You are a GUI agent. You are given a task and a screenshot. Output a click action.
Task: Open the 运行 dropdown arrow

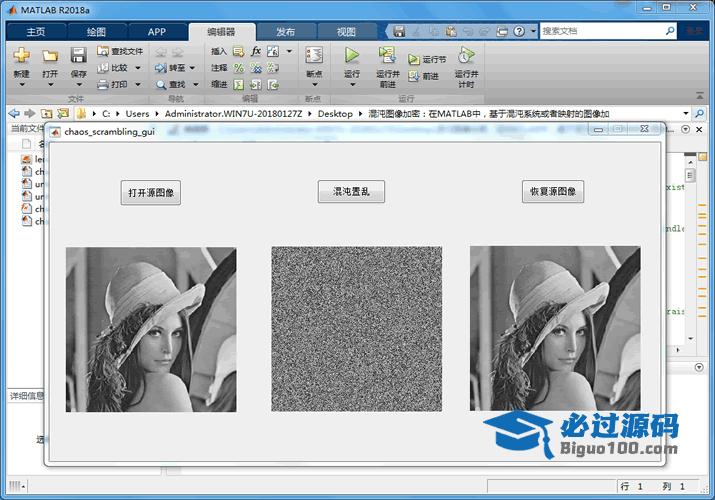tap(352, 84)
